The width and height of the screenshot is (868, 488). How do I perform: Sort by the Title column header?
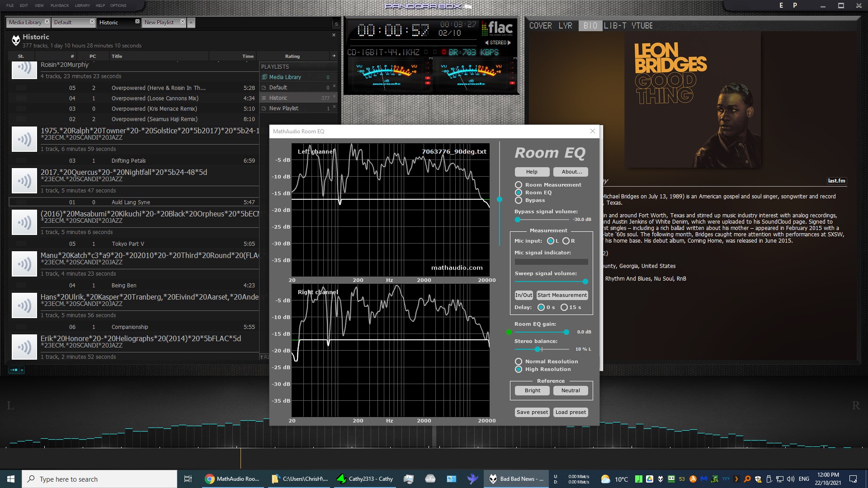159,56
